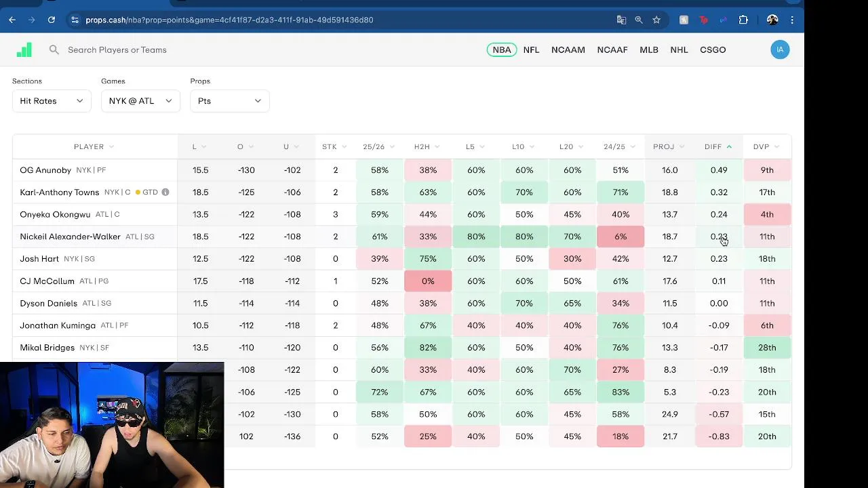Switch to the NCAAM tab
The image size is (868, 488).
pyautogui.click(x=568, y=49)
